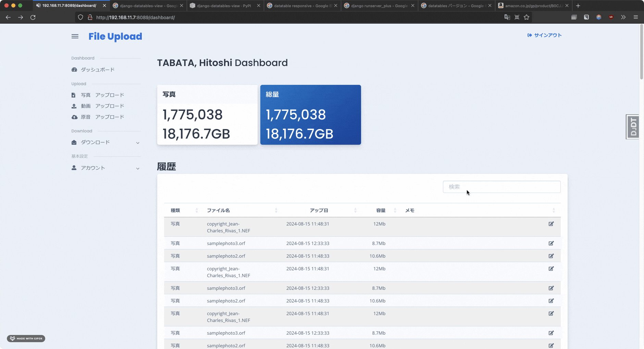Select the first 2024-08-15 12:33:33 date cell
644x349 pixels.
pyautogui.click(x=308, y=243)
